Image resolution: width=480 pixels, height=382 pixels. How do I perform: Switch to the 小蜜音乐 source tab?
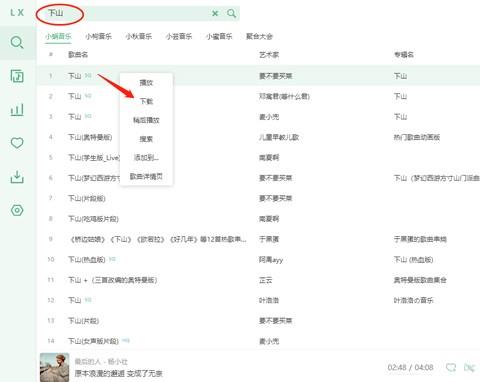[219, 36]
